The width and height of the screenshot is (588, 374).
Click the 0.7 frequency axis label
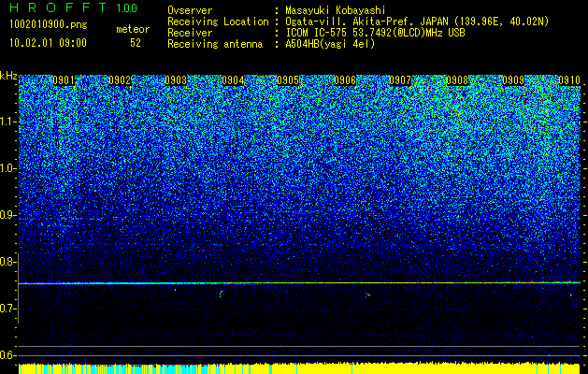pos(7,309)
